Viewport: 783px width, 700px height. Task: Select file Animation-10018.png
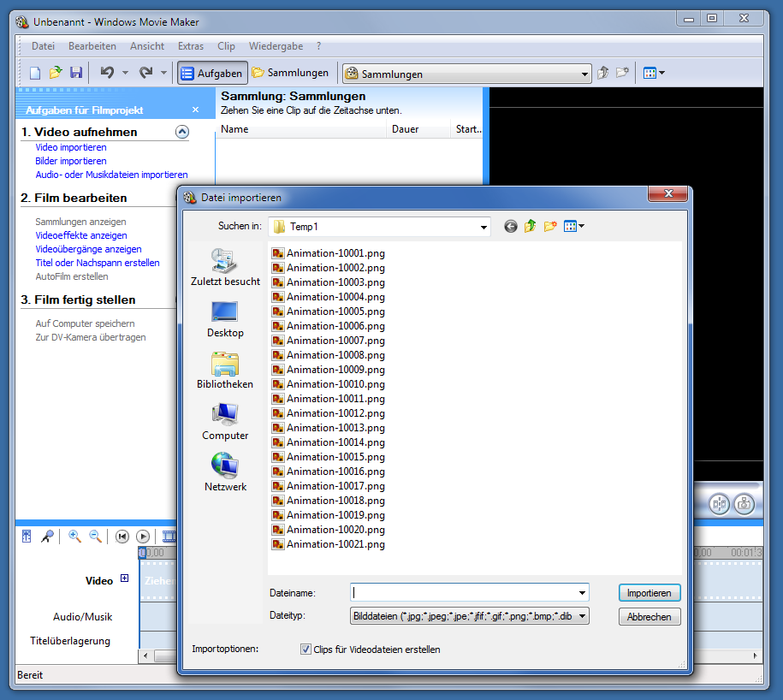tap(329, 501)
